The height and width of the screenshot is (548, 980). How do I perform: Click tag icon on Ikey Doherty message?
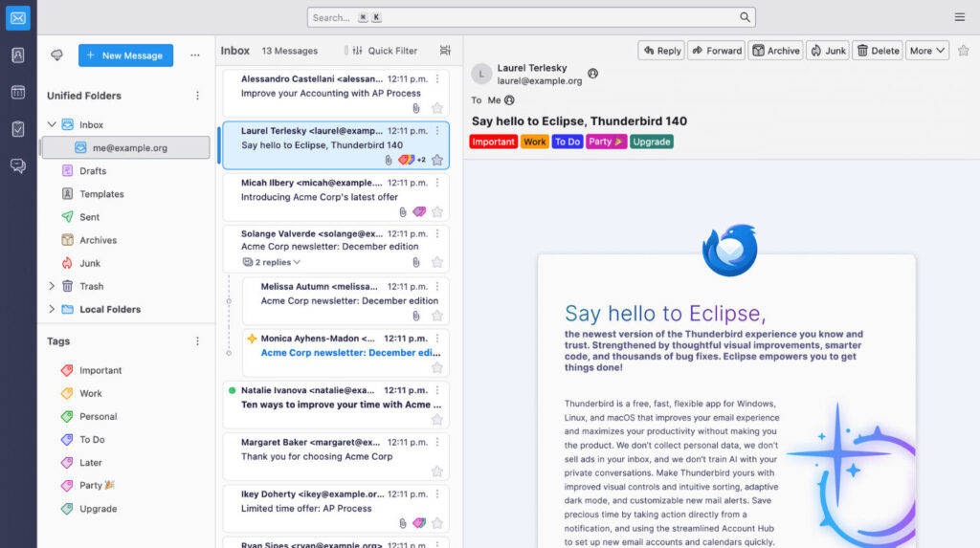click(x=419, y=523)
